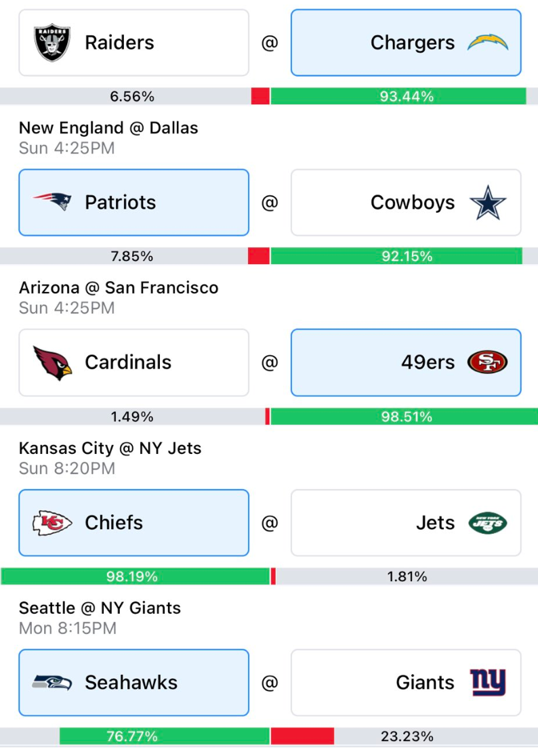Select Cowboys as the winner
538x756 pixels.
point(406,203)
